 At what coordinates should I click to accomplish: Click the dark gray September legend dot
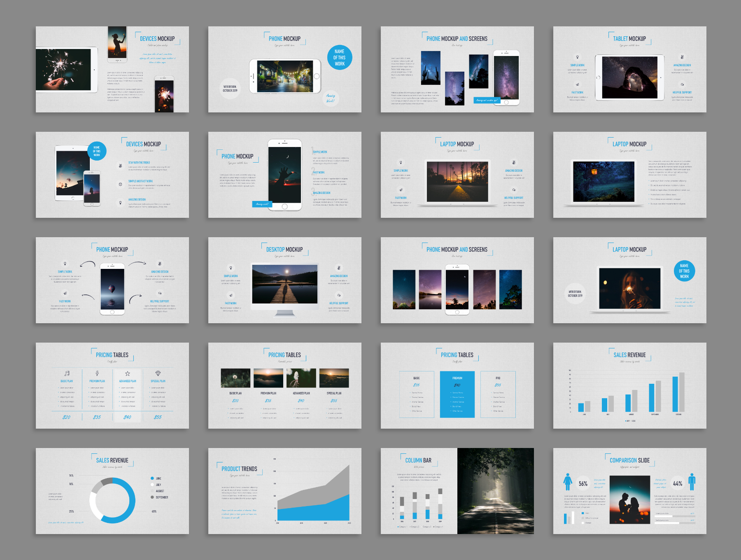(152, 497)
